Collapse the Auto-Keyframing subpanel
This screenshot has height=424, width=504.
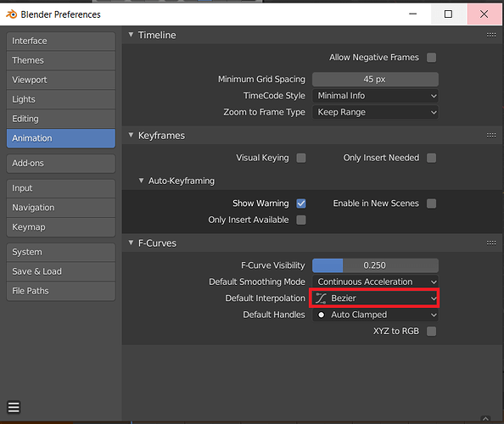pyautogui.click(x=141, y=181)
